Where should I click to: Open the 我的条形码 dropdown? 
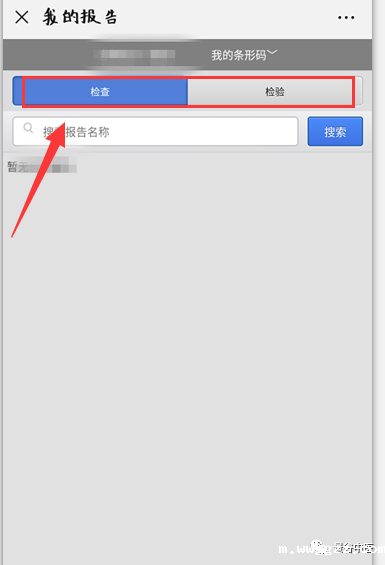coord(244,55)
